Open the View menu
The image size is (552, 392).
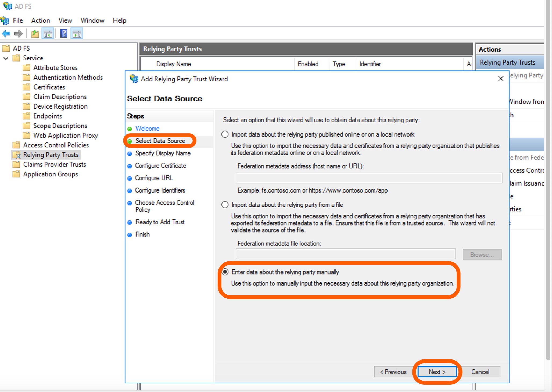[65, 20]
